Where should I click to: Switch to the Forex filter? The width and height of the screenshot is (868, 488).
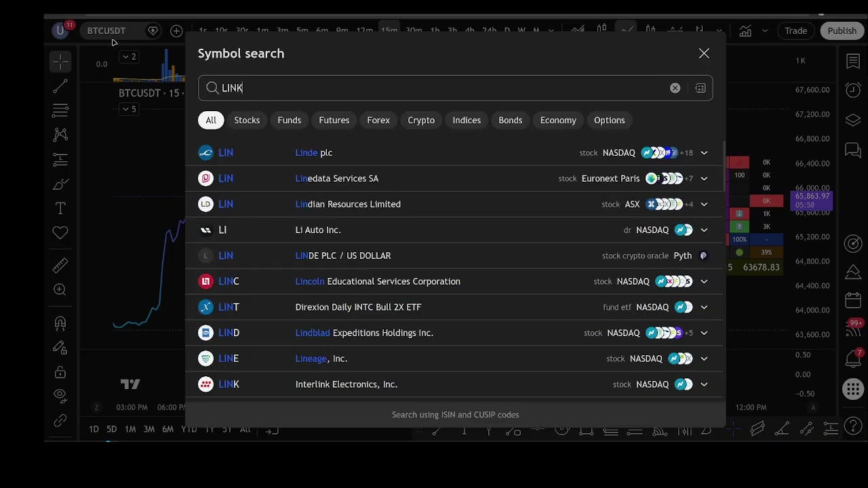378,120
